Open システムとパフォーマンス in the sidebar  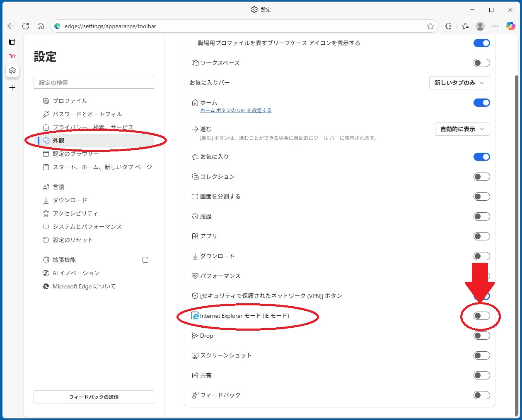coord(87,227)
